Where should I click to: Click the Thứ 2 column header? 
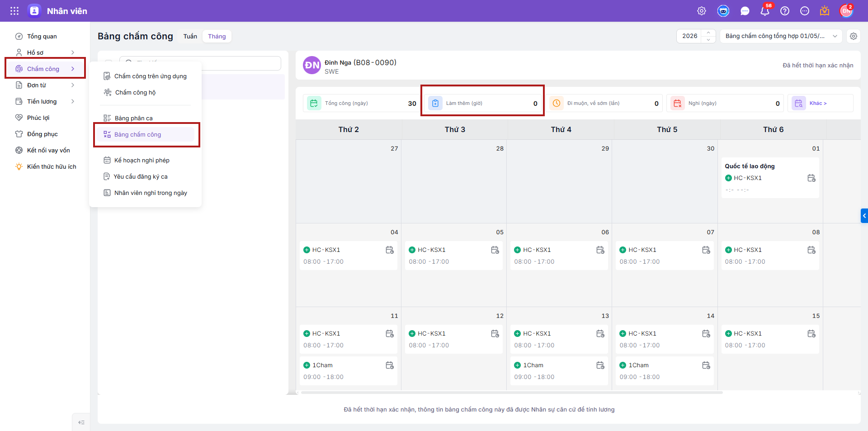click(x=349, y=129)
